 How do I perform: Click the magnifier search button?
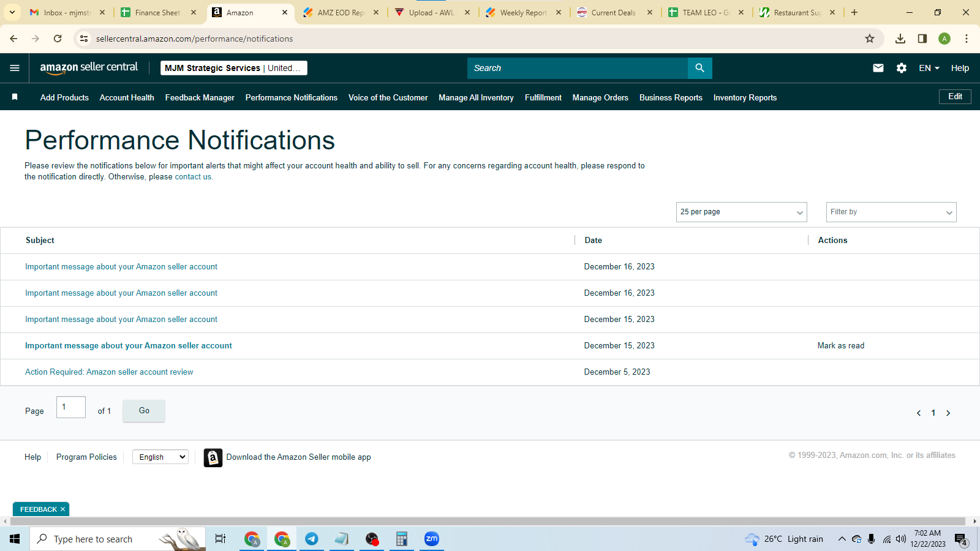(x=699, y=68)
